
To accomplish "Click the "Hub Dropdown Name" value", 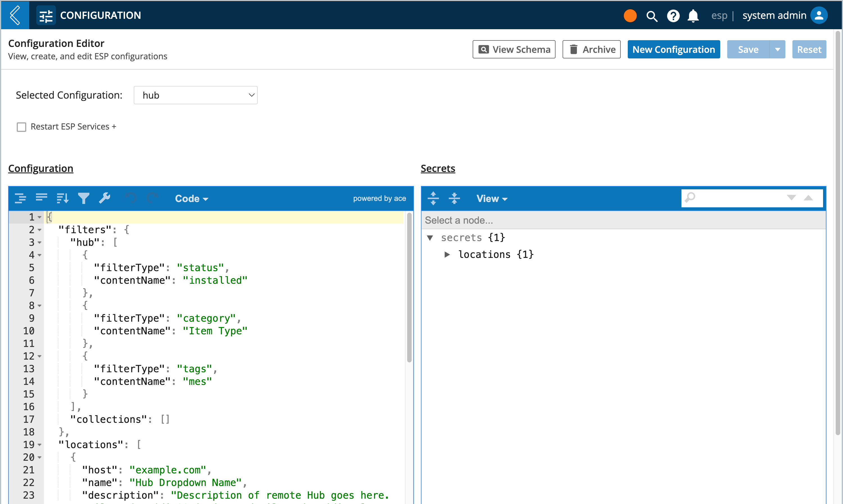I will pos(185,483).
